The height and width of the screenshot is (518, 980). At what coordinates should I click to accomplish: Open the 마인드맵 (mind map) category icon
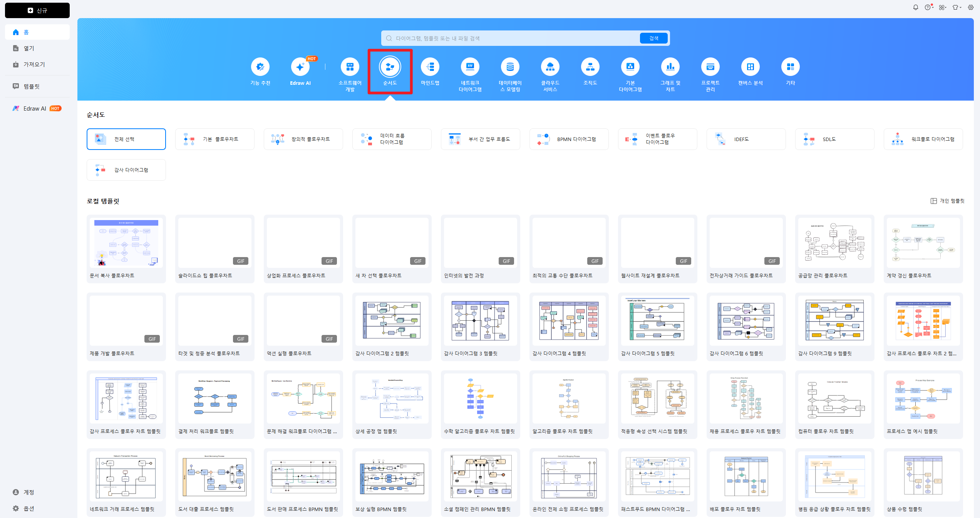430,67
